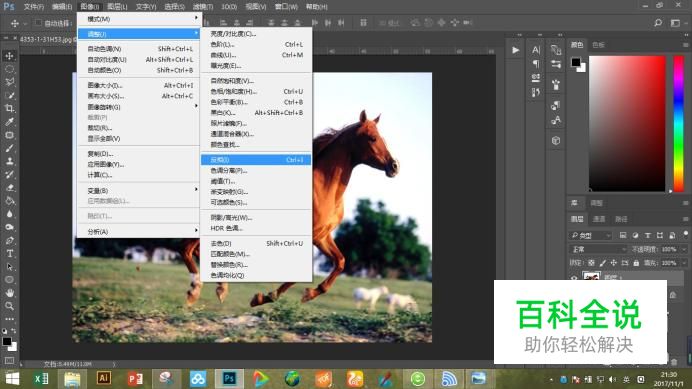Click the foreground color swatch in Color panel
Viewport: 692px width, 389px height.
(575, 62)
